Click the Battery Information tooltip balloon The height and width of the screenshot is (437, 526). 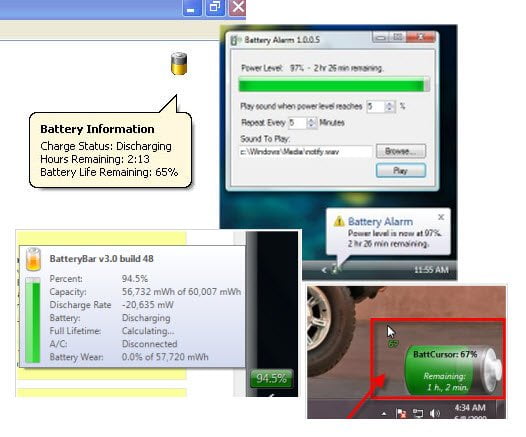[x=110, y=150]
